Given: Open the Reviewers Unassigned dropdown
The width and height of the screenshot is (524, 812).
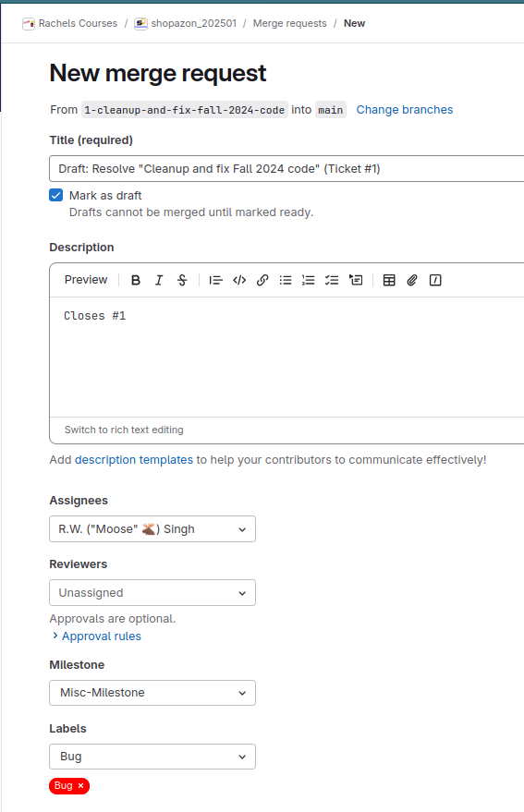Looking at the screenshot, I should (x=152, y=592).
